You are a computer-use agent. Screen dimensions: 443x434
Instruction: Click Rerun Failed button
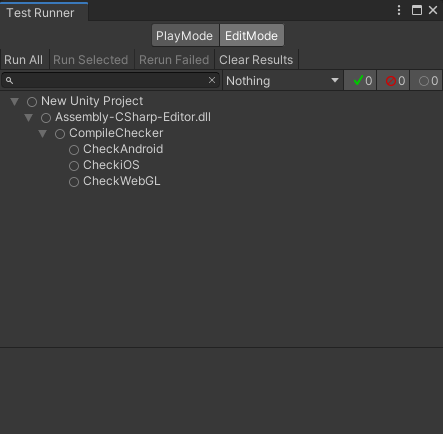174,60
